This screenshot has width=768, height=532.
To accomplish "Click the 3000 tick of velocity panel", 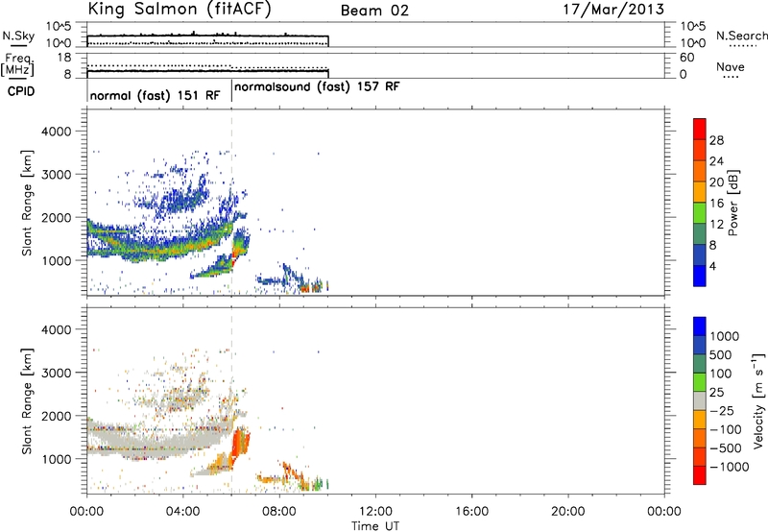I will pos(57,373).
